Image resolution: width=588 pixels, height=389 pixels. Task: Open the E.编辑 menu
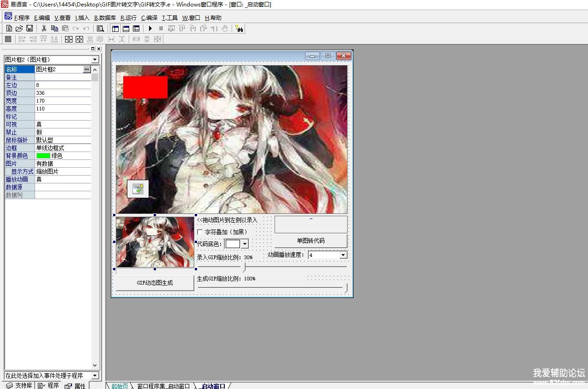pyautogui.click(x=42, y=18)
